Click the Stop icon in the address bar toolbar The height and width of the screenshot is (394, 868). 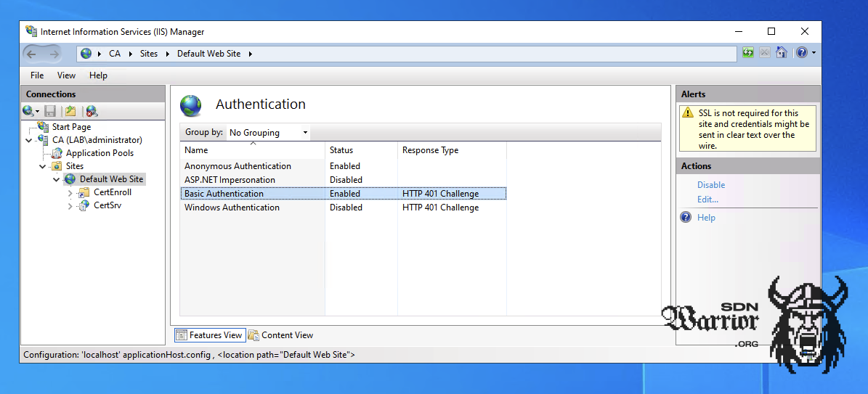764,53
